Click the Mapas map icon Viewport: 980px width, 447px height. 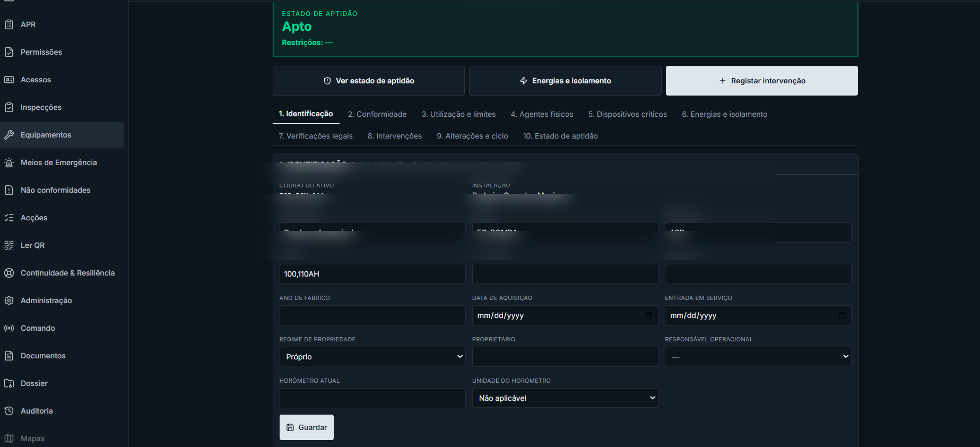[9, 439]
